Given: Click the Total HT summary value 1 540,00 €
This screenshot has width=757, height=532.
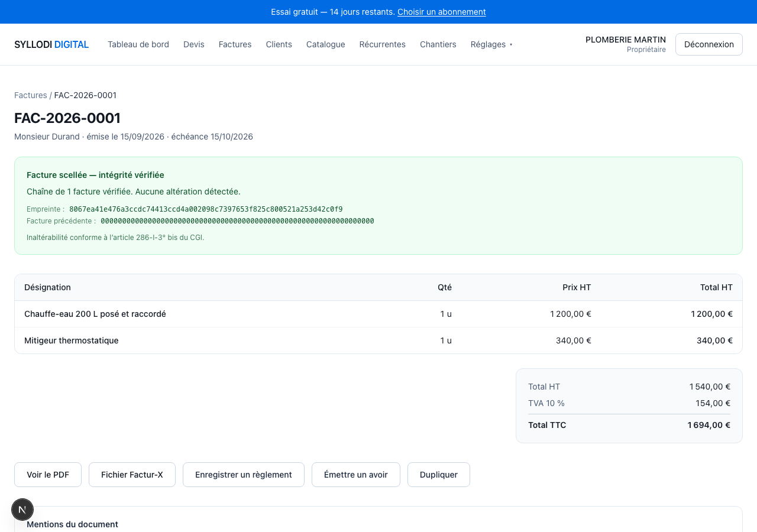Looking at the screenshot, I should click(x=710, y=387).
